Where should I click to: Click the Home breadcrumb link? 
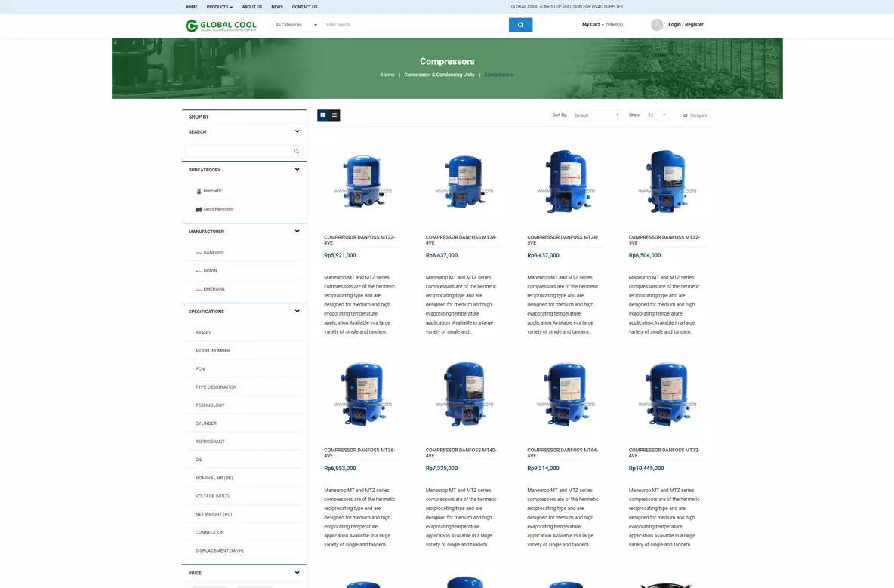[x=387, y=75]
